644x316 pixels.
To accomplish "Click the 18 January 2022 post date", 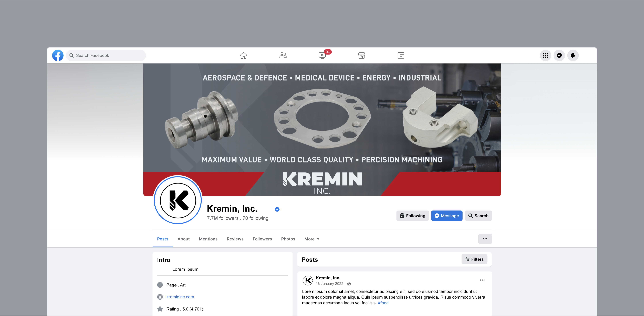I will (x=329, y=284).
